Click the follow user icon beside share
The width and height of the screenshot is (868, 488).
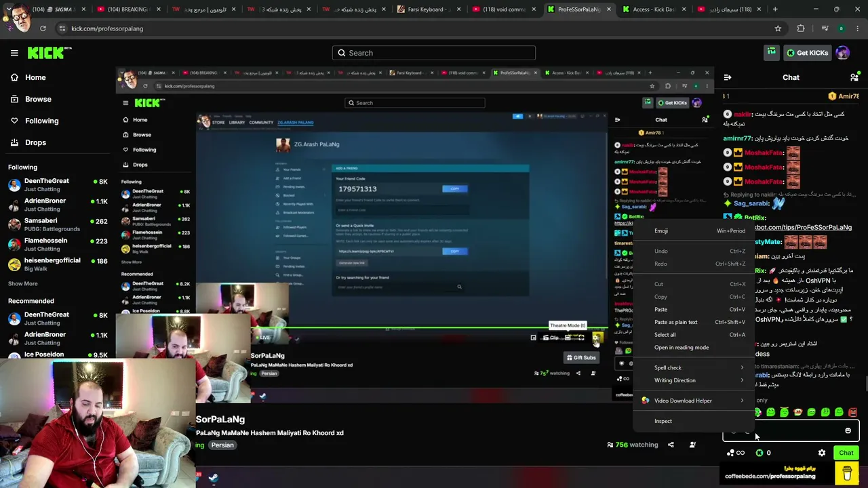point(692,445)
